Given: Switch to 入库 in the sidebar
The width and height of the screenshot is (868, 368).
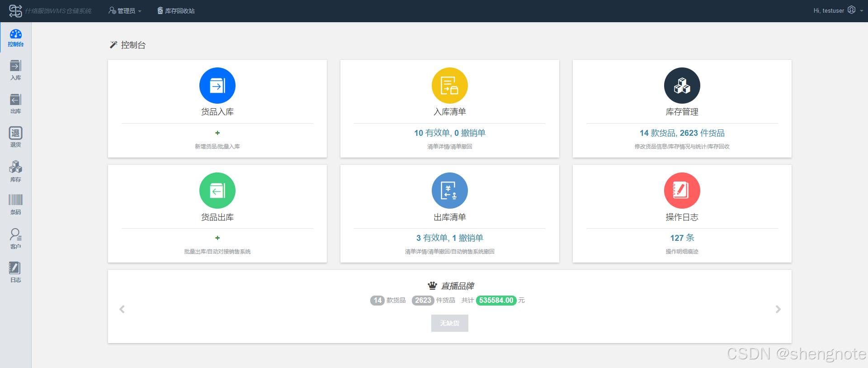Looking at the screenshot, I should [15, 70].
